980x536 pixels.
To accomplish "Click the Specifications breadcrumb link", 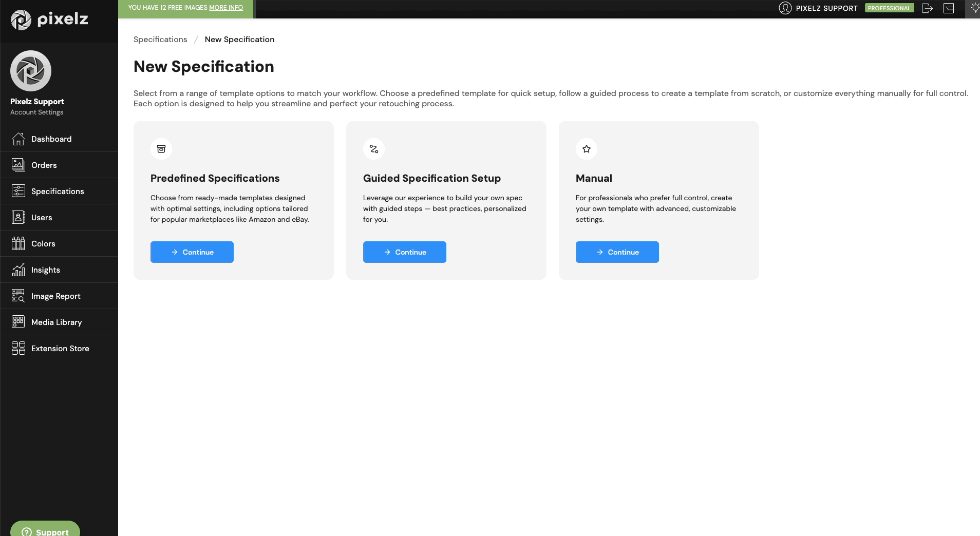I will coord(160,40).
